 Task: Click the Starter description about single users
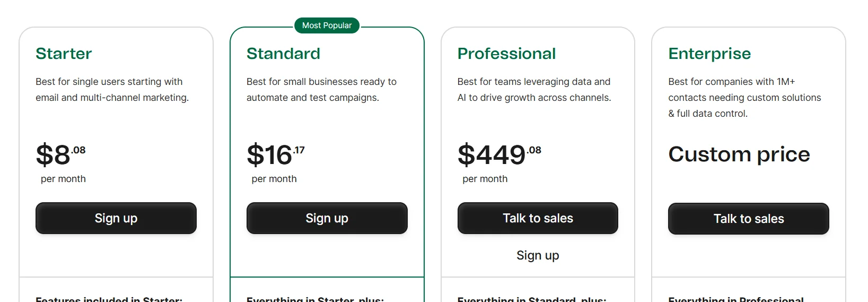pos(112,90)
